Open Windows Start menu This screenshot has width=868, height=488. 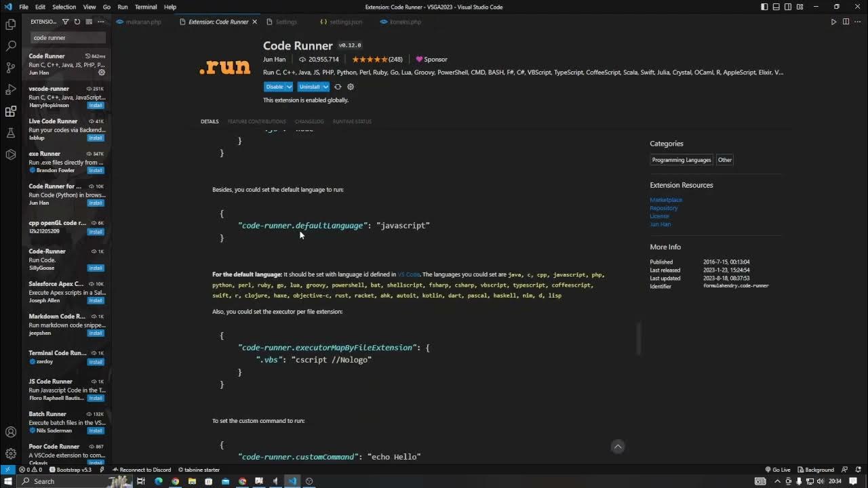tap(8, 481)
